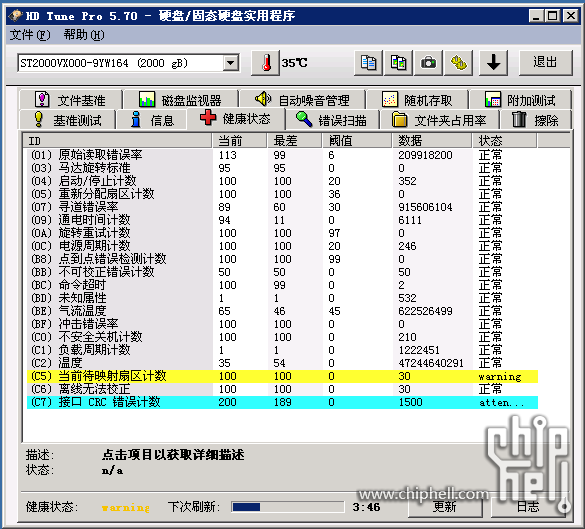Click the next refresh progress bar
Viewport: 585px width, 529px height.
(288, 507)
